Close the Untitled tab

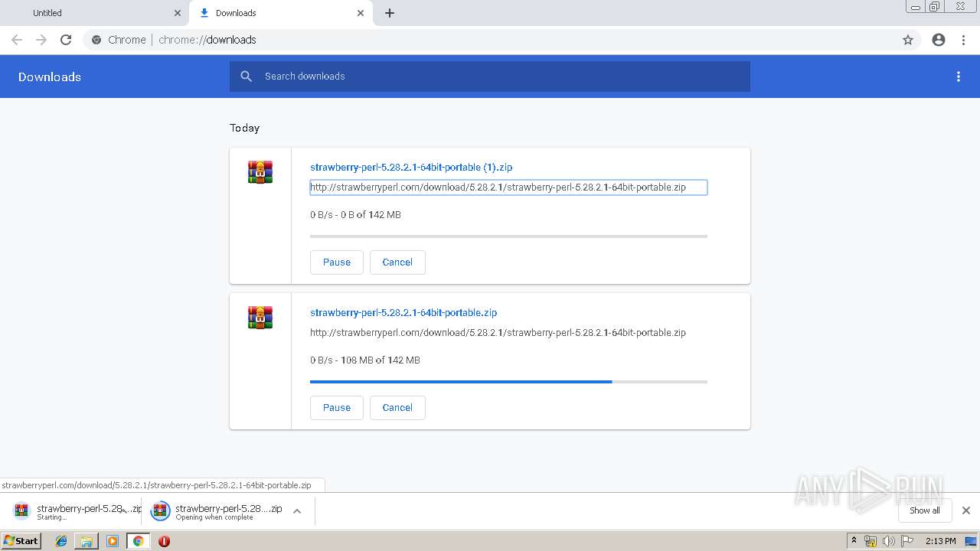(178, 13)
